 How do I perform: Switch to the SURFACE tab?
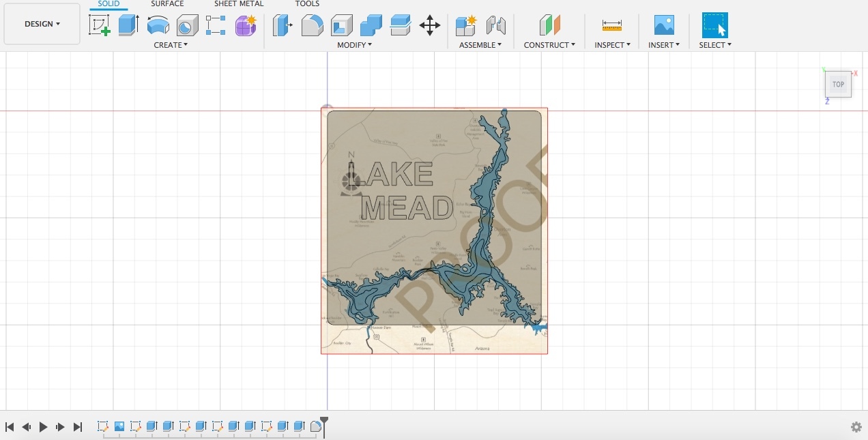pos(167,4)
